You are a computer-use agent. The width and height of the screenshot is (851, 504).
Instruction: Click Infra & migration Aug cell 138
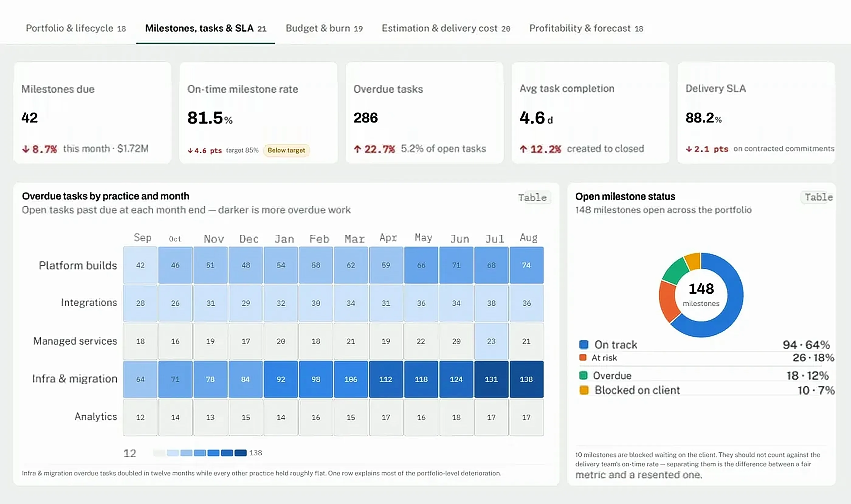point(526,379)
